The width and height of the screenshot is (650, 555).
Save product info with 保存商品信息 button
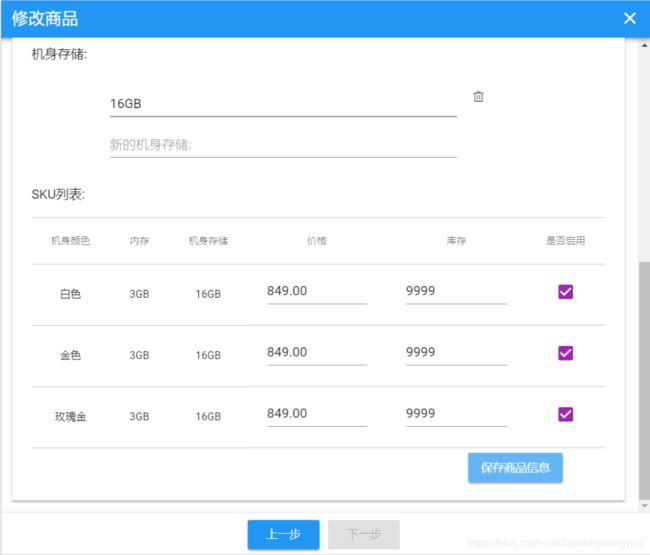515,468
